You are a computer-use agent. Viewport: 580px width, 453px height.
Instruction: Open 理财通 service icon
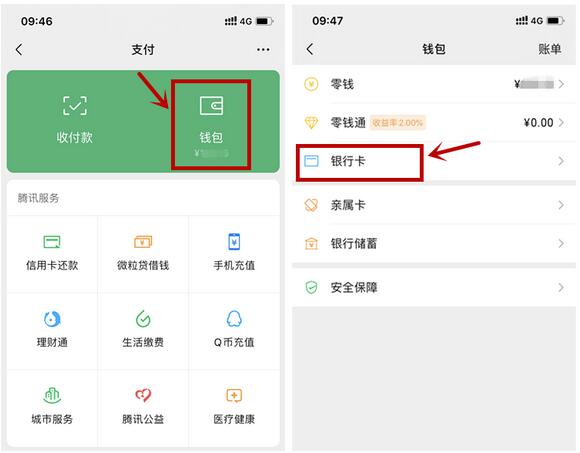pos(52,319)
